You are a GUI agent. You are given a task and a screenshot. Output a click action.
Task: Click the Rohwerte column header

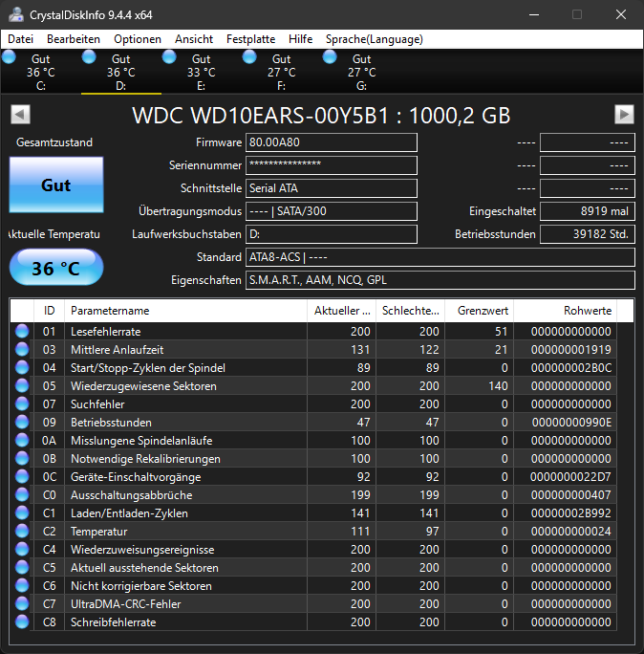(x=566, y=311)
